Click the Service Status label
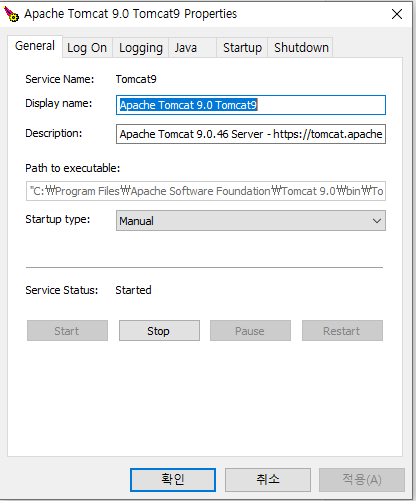 tap(62, 290)
